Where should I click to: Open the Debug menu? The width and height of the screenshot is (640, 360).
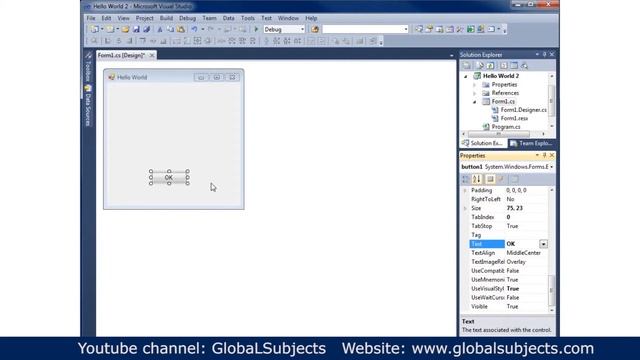click(187, 18)
